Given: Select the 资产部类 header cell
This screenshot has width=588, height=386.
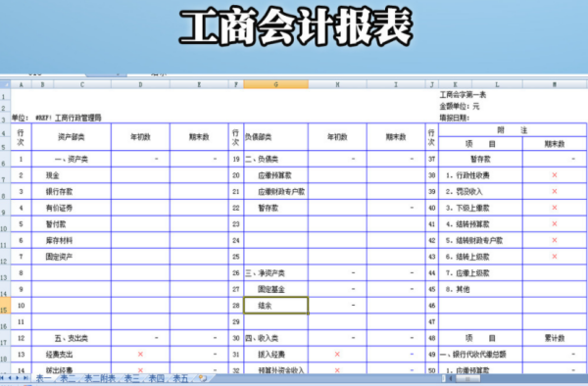Looking at the screenshot, I should pos(72,137).
